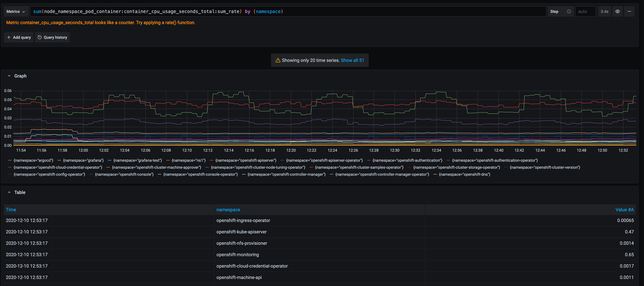
Task: Toggle openshift-dns series in legend
Action: pos(464,174)
